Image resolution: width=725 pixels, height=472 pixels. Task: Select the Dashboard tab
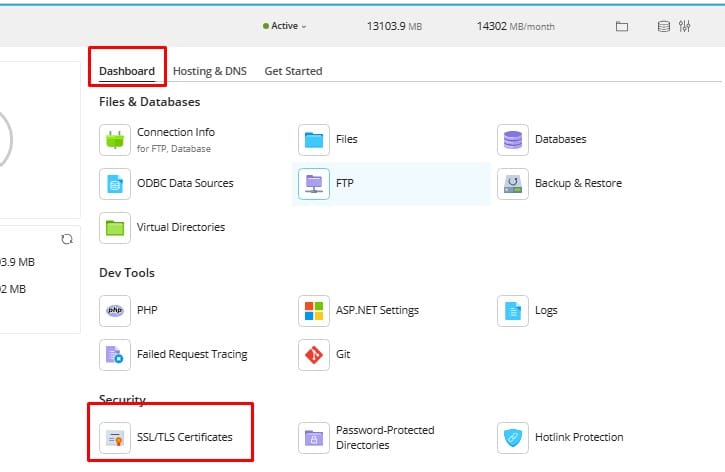(127, 71)
